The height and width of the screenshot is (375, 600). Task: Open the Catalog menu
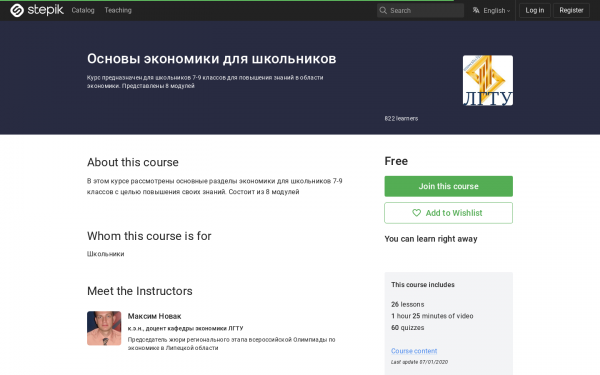click(x=83, y=10)
